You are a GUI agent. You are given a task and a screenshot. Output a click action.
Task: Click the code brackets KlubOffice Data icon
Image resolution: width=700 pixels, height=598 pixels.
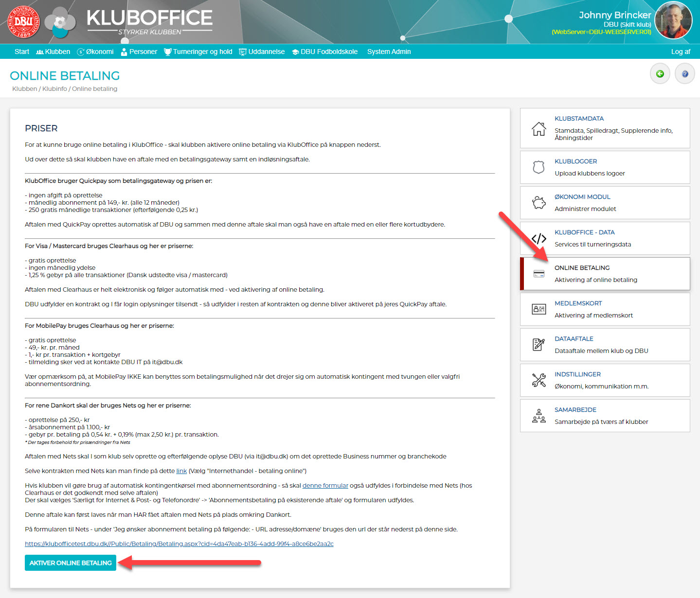click(538, 238)
